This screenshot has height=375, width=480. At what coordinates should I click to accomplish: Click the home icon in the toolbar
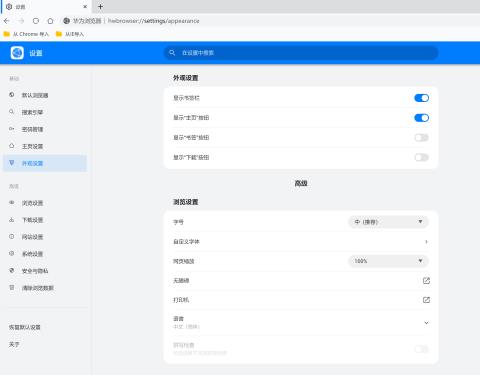(50, 21)
